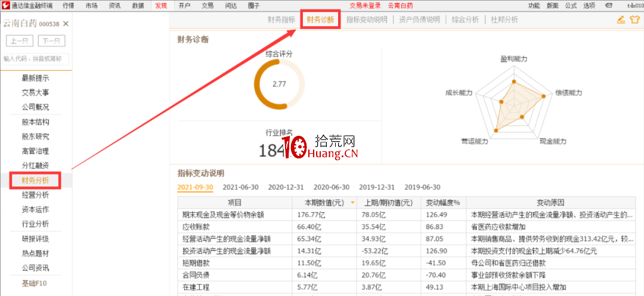This screenshot has width=644, height=296.
Task: Open the 公式 menu
Action: coord(571,6)
